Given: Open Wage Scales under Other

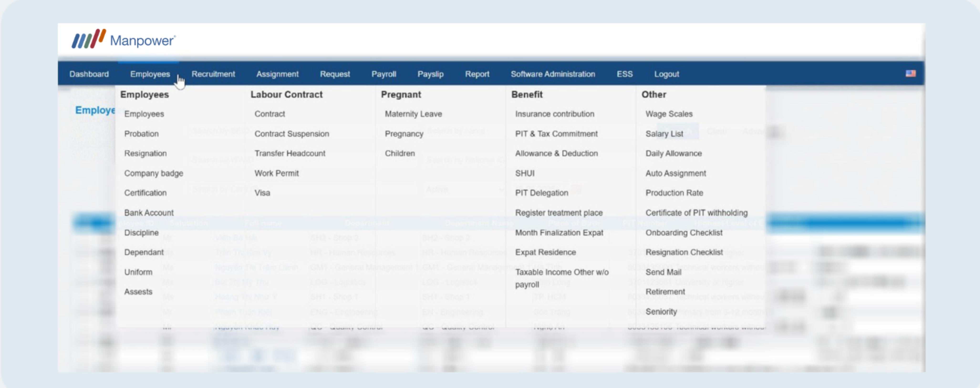Looking at the screenshot, I should tap(669, 114).
